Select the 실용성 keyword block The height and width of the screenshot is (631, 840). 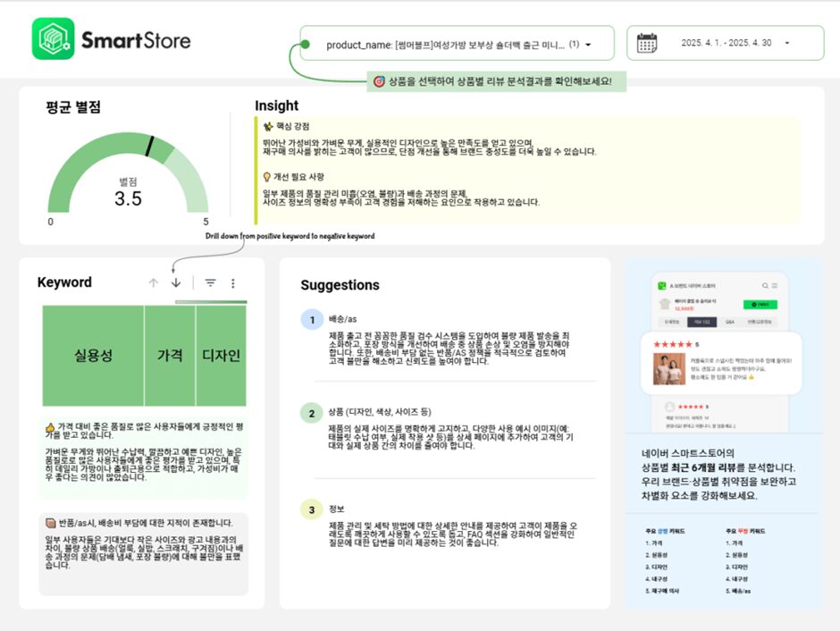coord(93,356)
